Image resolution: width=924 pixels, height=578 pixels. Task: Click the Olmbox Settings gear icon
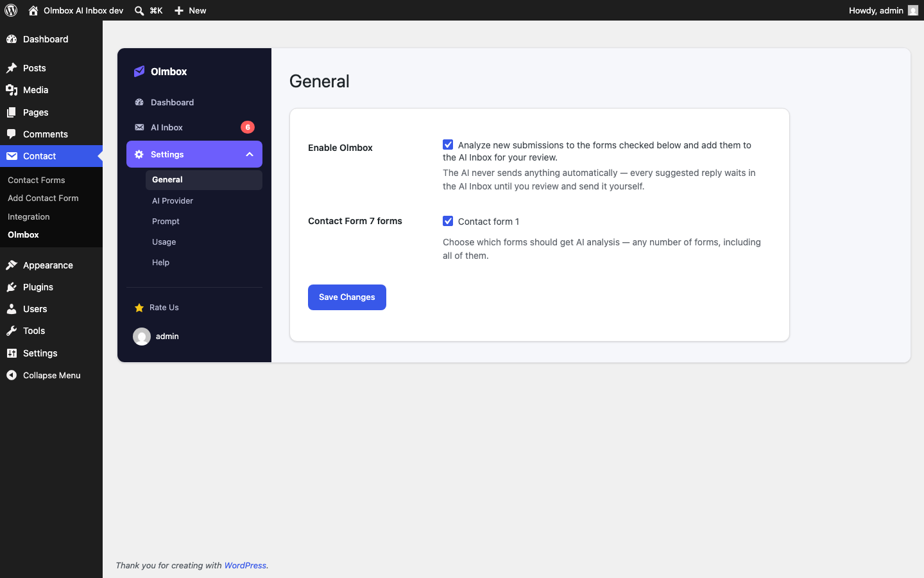pyautogui.click(x=139, y=154)
